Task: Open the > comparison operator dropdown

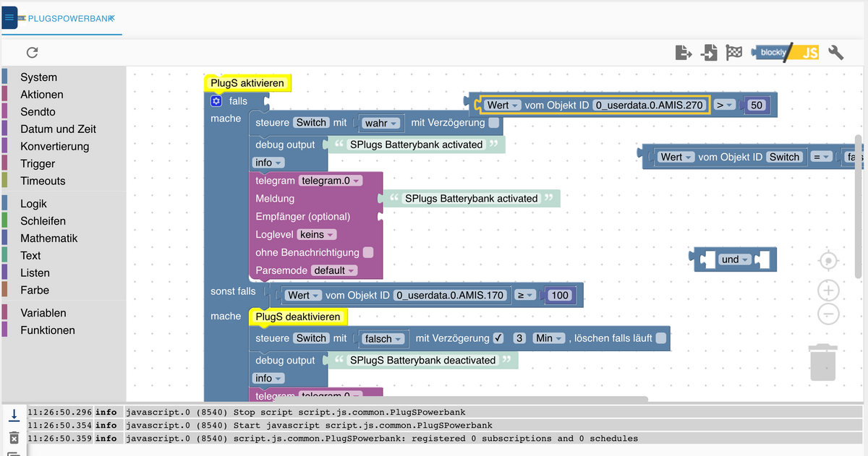Action: pos(724,105)
